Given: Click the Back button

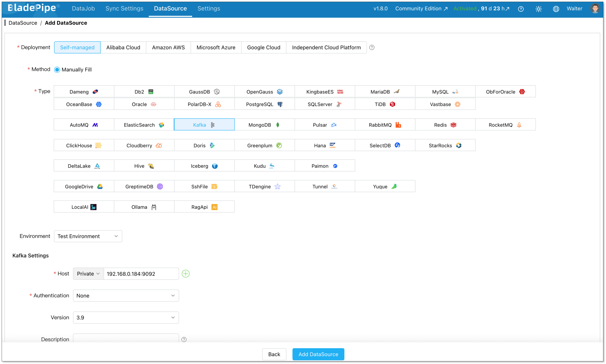Looking at the screenshot, I should point(274,354).
